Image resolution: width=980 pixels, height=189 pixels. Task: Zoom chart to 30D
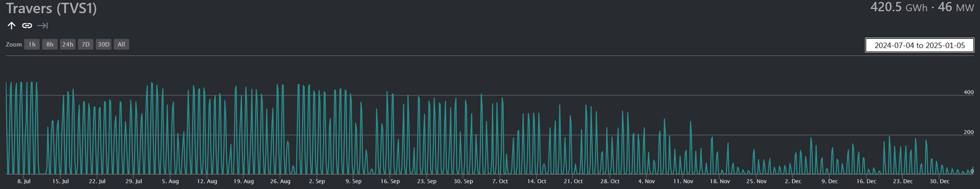[103, 45]
